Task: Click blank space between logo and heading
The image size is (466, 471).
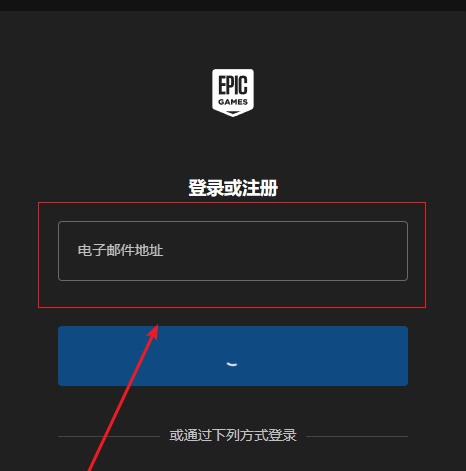Action: click(233, 147)
